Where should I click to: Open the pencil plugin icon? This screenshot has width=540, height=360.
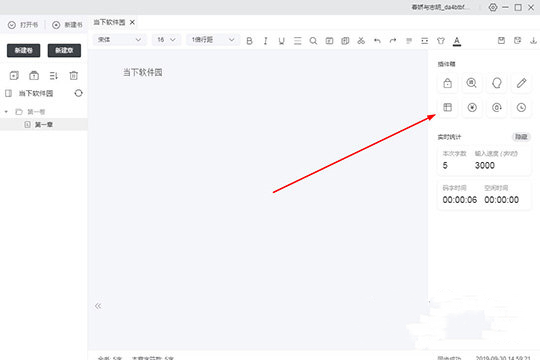point(521,83)
